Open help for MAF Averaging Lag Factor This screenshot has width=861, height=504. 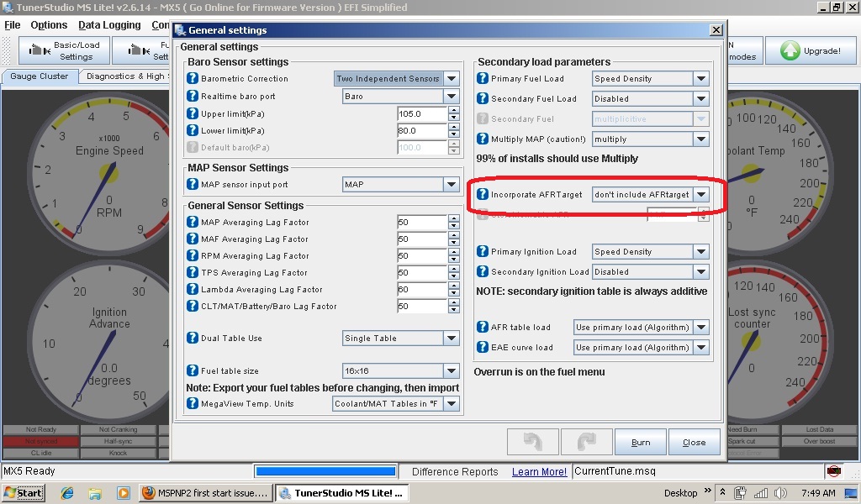pyautogui.click(x=193, y=239)
